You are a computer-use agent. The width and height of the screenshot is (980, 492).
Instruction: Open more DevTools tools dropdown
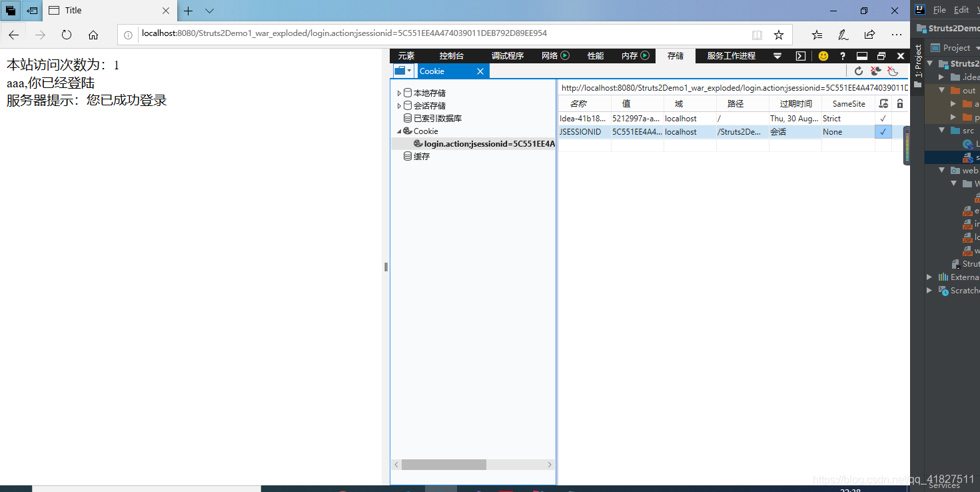(x=777, y=56)
